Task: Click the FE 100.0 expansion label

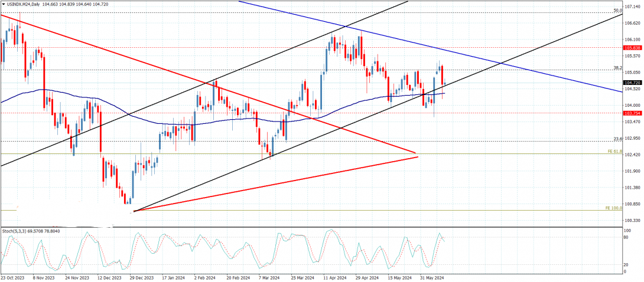Action: tap(614, 208)
